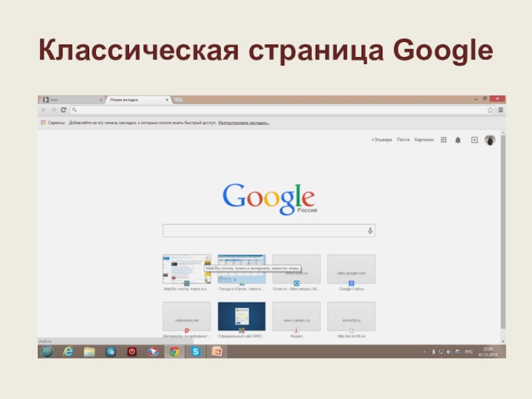Select the Новая вкладка tab
This screenshot has width=532, height=399.
click(x=138, y=100)
